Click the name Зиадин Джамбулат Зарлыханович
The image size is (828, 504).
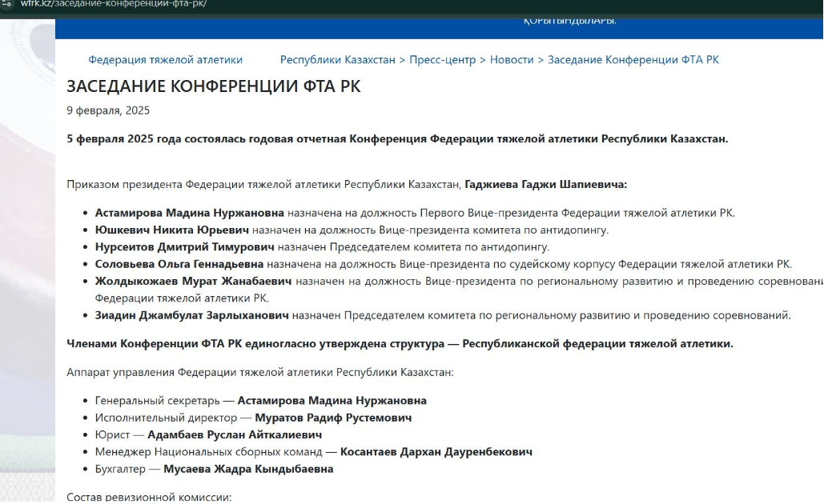pos(191,315)
